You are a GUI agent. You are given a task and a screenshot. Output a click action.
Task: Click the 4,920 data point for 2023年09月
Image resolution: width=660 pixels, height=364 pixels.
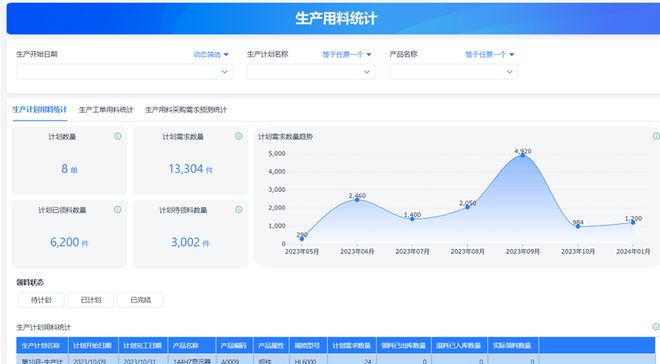tap(523, 155)
